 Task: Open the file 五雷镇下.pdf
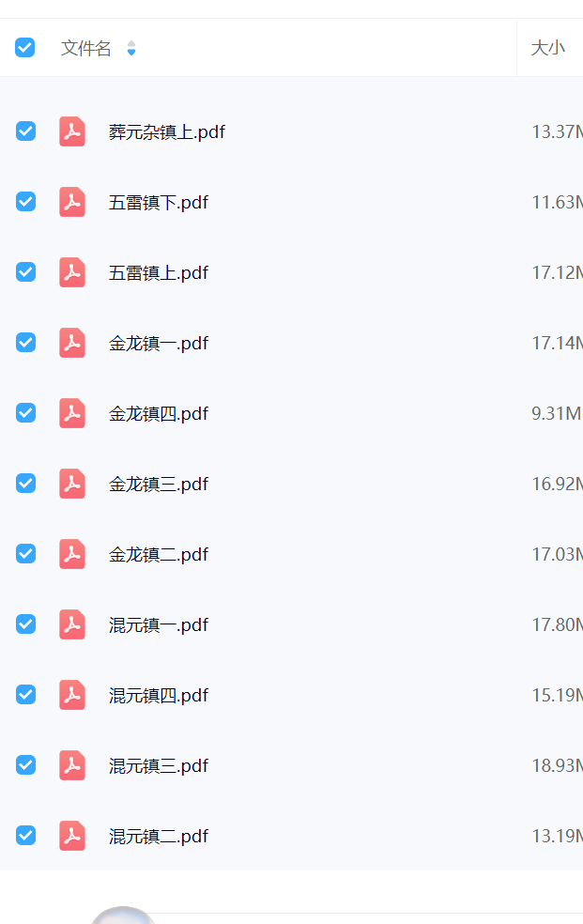[159, 203]
